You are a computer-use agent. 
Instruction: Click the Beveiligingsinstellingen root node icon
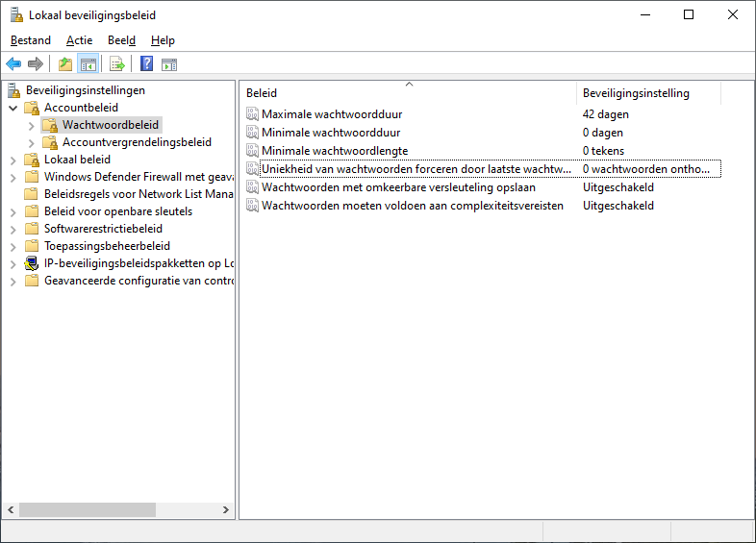[x=13, y=90]
